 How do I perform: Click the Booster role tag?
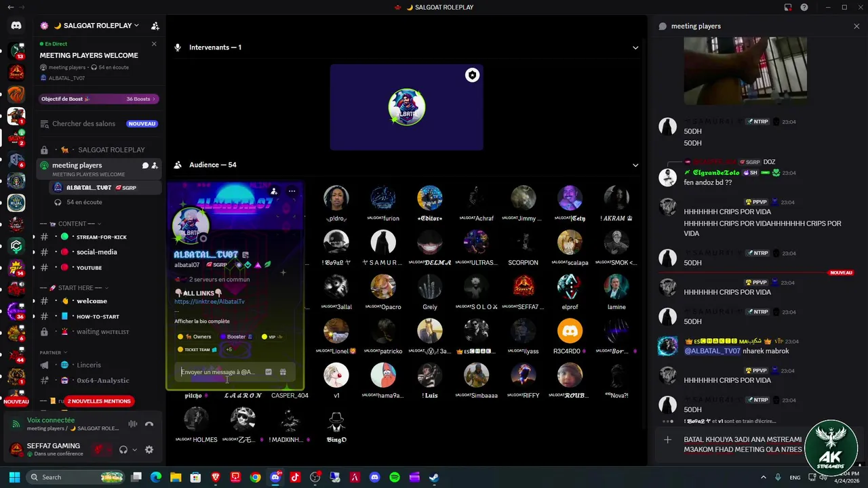(236, 337)
